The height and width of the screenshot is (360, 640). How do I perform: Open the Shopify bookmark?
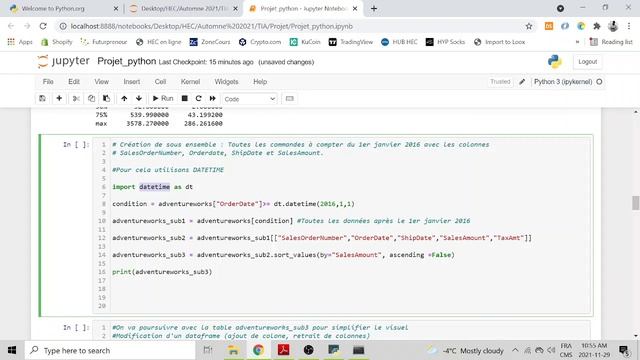[x=57, y=42]
